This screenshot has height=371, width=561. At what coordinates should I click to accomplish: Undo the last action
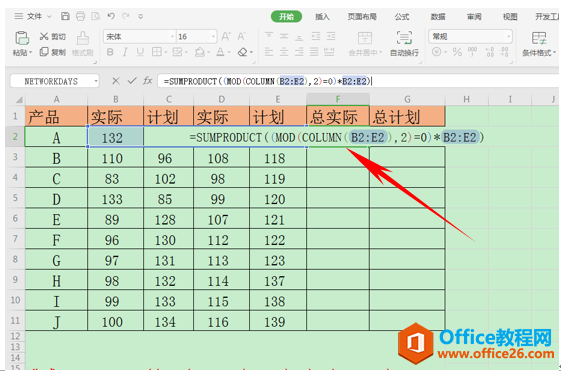coord(111,16)
